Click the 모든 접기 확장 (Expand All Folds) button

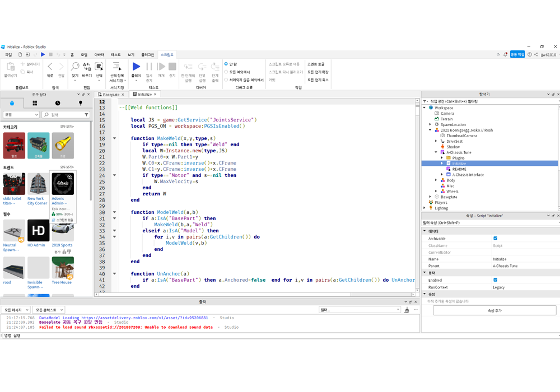(318, 72)
